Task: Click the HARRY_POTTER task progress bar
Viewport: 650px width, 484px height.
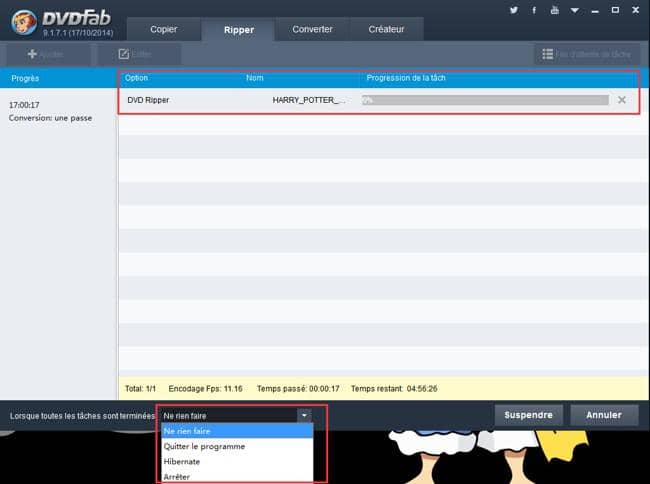Action: (485, 100)
